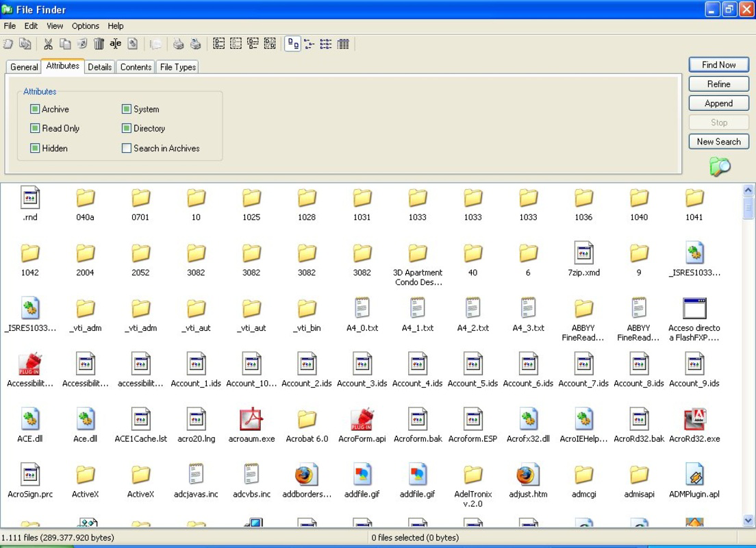Viewport: 756px width, 548px height.
Task: Click the second printer icon in toolbar
Action: pos(195,45)
